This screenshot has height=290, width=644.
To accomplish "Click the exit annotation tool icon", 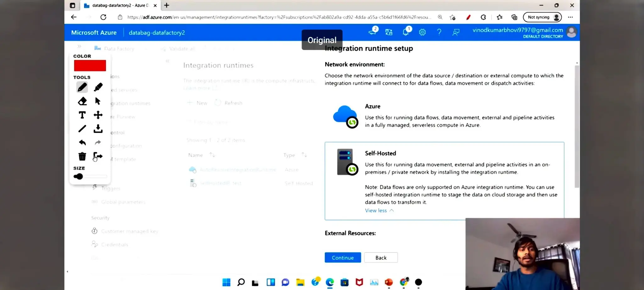I will pos(98,156).
